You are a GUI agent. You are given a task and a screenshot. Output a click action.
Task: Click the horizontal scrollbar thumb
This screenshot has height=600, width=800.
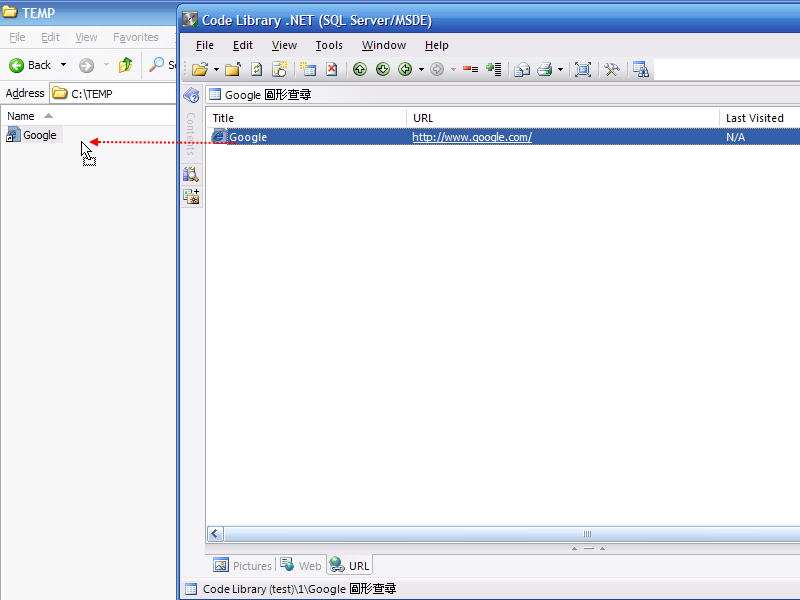pos(512,534)
